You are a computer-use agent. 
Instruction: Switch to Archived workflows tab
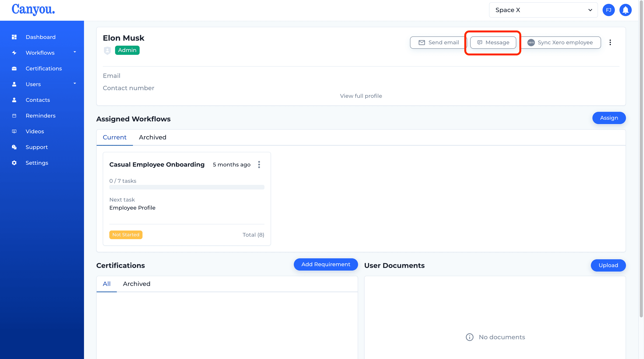pos(152,137)
